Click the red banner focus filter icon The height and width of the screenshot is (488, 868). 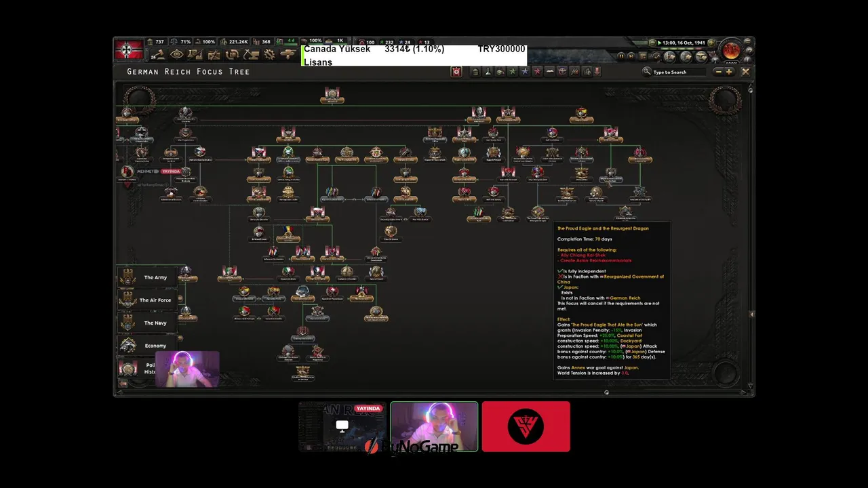click(456, 72)
